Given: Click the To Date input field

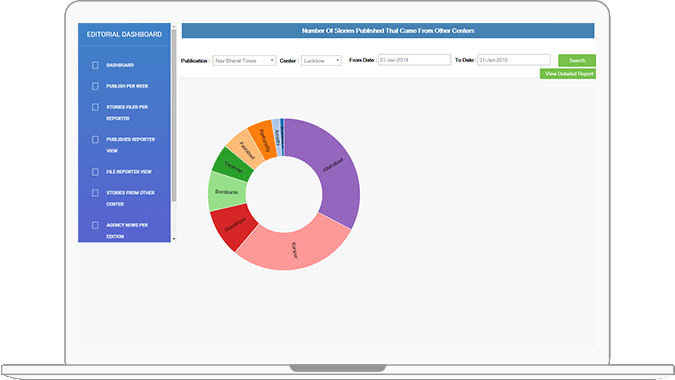Looking at the screenshot, I should pyautogui.click(x=514, y=60).
